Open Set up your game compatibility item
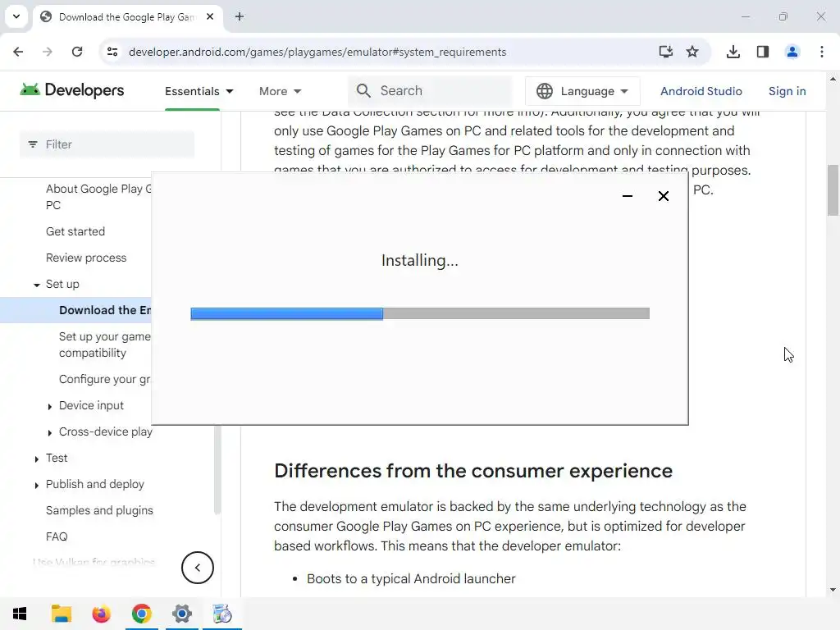This screenshot has width=840, height=630. pyautogui.click(x=105, y=345)
